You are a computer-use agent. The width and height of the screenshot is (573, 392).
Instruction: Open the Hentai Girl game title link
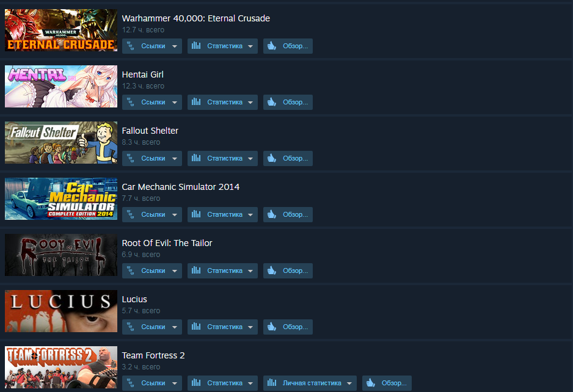tap(142, 74)
